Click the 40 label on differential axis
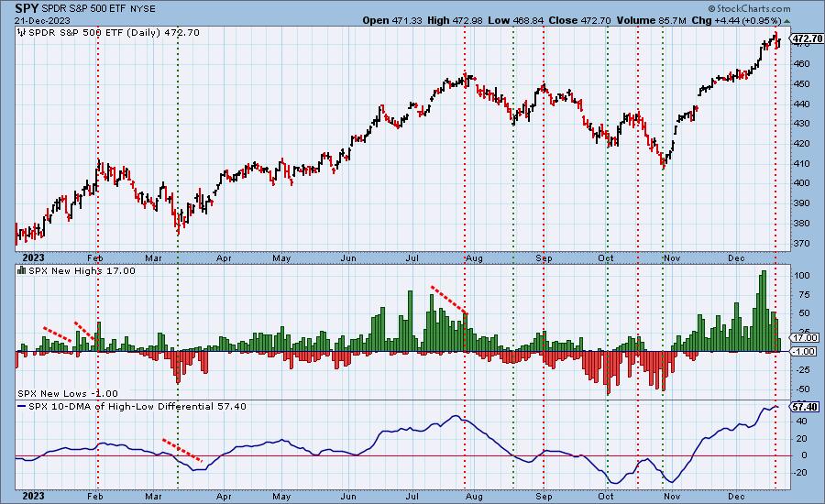The height and width of the screenshot is (504, 825). [802, 421]
